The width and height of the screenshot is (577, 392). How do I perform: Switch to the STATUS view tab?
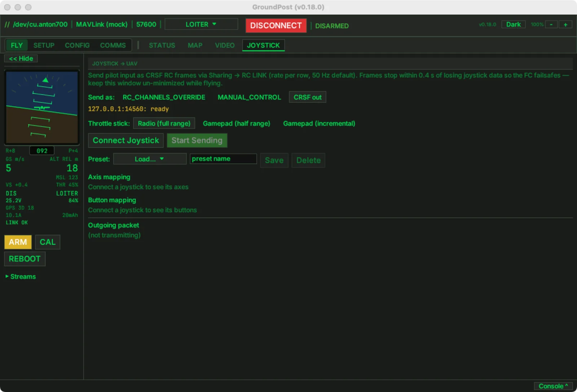pyautogui.click(x=162, y=45)
